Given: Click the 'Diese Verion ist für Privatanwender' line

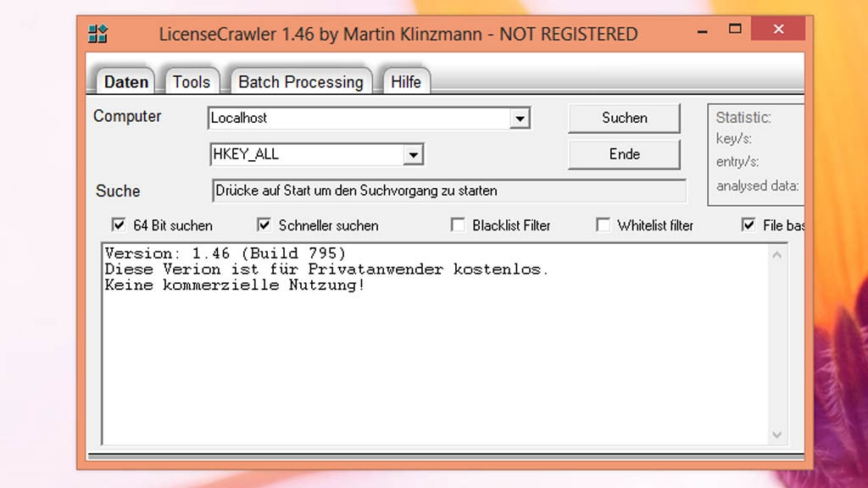Looking at the screenshot, I should pyautogui.click(x=326, y=269).
